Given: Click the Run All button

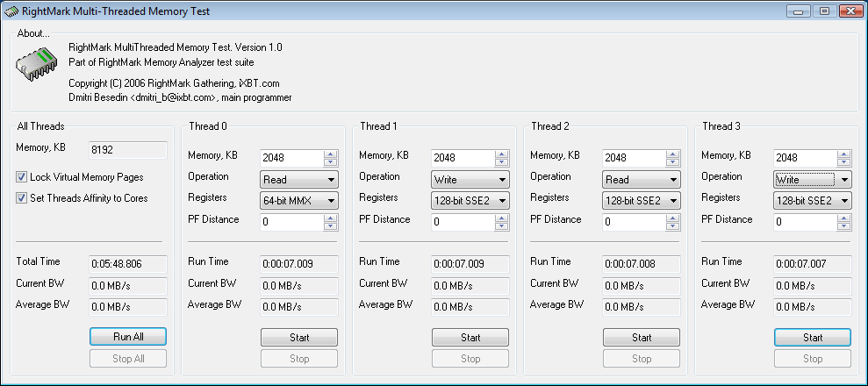Looking at the screenshot, I should 128,337.
